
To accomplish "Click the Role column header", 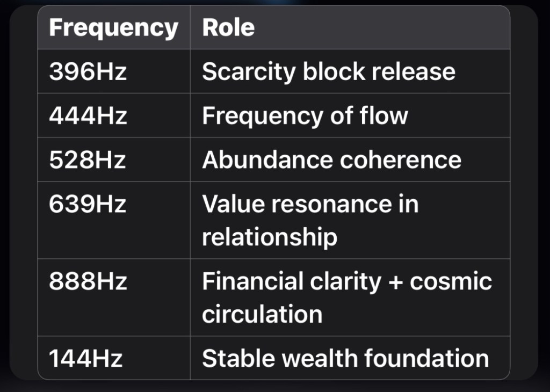I will pyautogui.click(x=228, y=28).
